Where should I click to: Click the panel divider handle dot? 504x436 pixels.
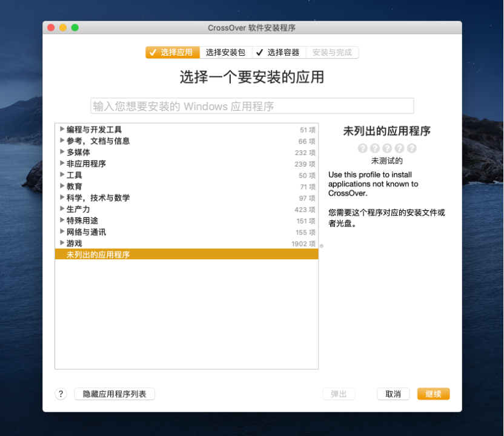pos(322,246)
